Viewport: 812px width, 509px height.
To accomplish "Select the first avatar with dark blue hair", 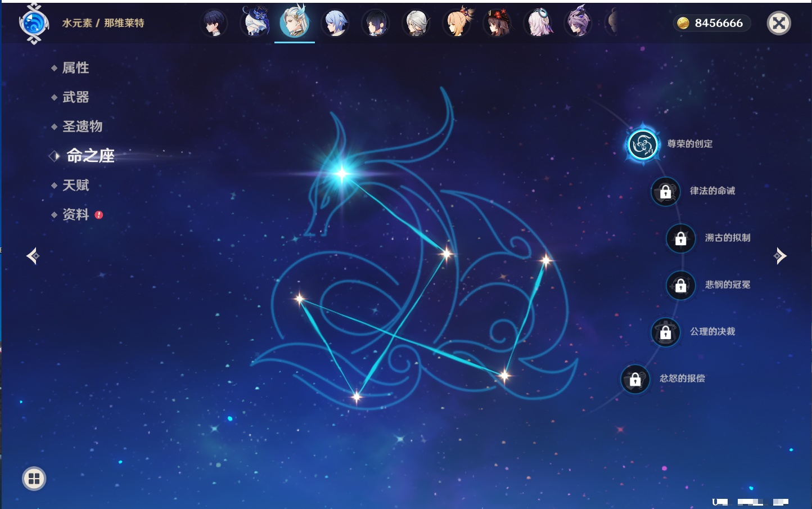I will point(214,23).
